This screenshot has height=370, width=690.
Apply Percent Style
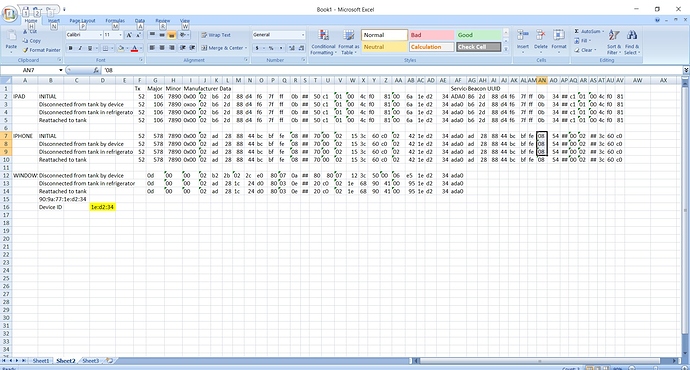click(x=271, y=48)
